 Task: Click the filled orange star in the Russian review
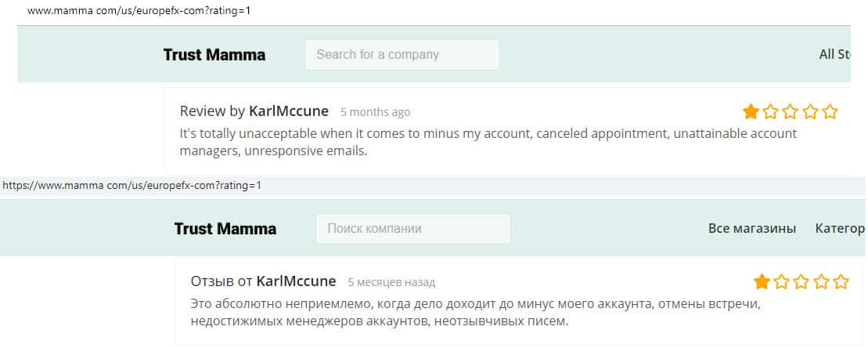pyautogui.click(x=762, y=281)
